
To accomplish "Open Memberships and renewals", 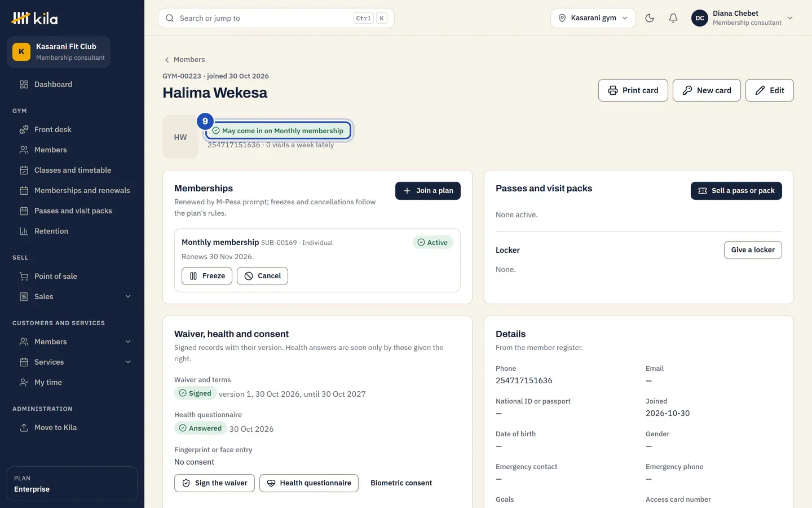I will pyautogui.click(x=72, y=190).
